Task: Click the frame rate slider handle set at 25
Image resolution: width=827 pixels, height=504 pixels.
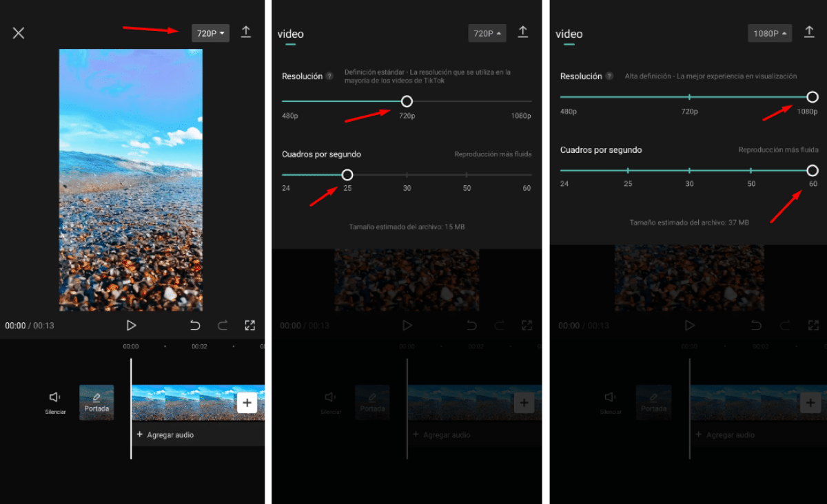Action: click(347, 175)
